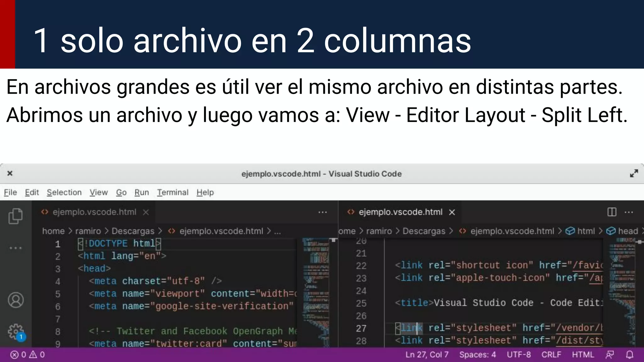Screen dimensions: 644x362
Task: Click the meta twitter:card line
Action: click(193, 343)
